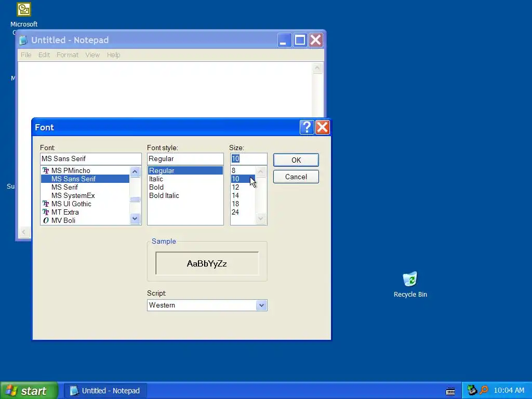Choose font size 18
532x399 pixels.
coord(243,204)
